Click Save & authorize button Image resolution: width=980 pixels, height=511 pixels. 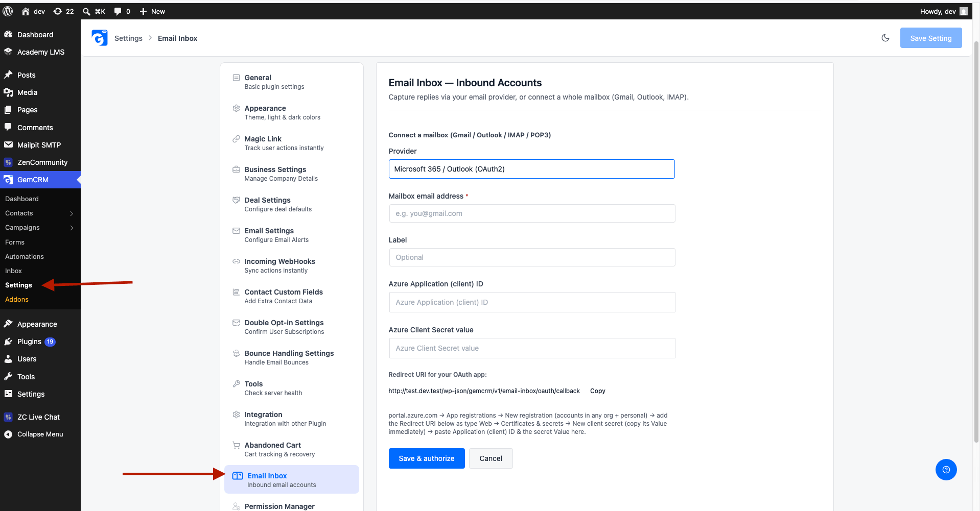pyautogui.click(x=427, y=458)
